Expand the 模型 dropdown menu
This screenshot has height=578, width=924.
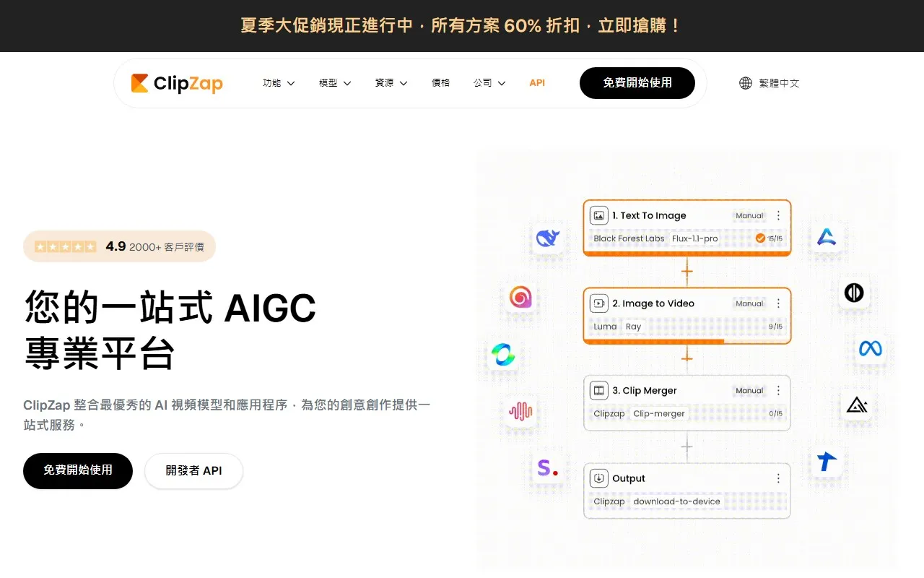[335, 83]
